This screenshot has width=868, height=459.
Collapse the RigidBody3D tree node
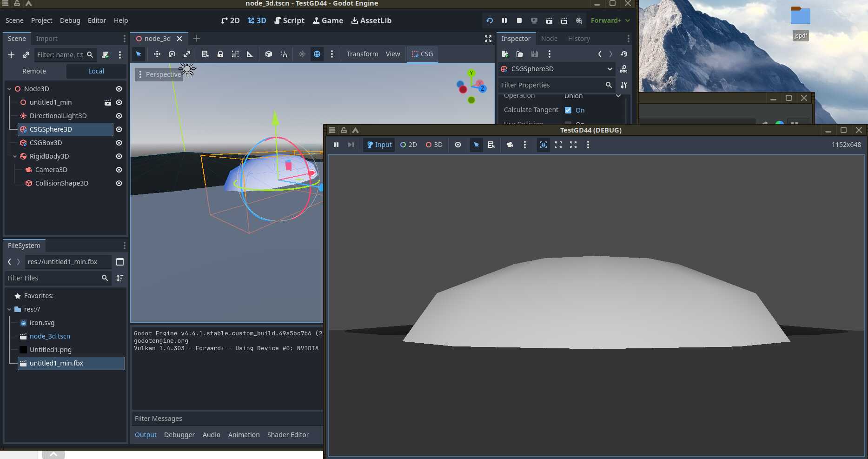point(15,156)
